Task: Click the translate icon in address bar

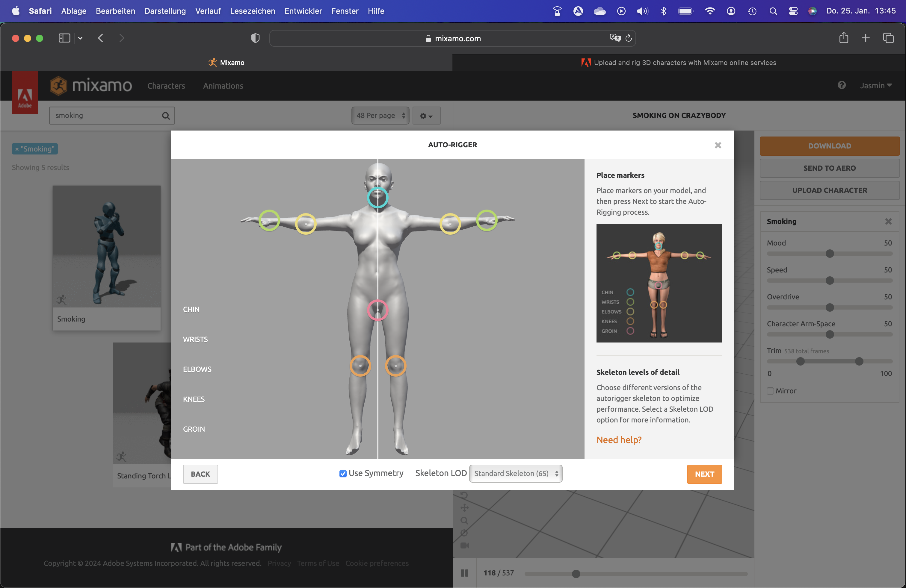Action: pos(615,38)
